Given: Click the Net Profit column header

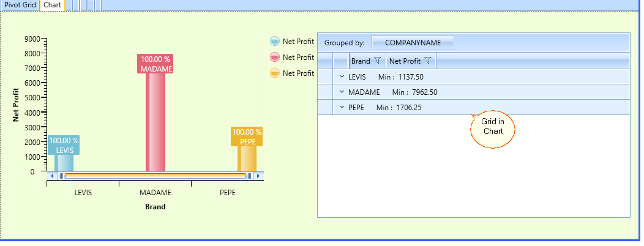Looking at the screenshot, I should [x=411, y=61].
